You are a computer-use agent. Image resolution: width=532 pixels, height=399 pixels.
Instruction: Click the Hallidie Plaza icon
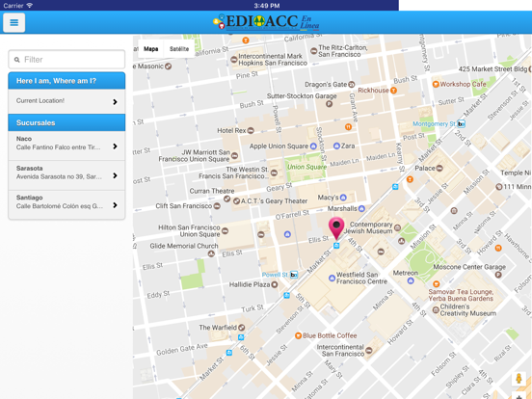[275, 284]
